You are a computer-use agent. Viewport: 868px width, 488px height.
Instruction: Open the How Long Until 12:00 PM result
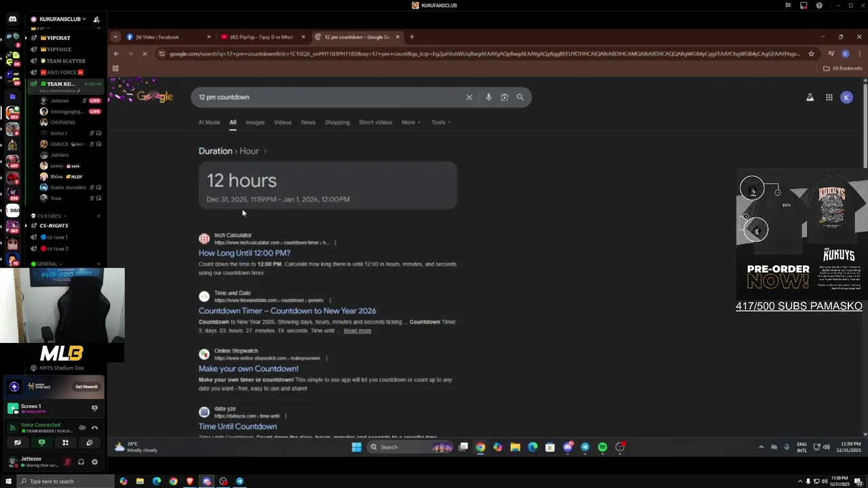click(244, 253)
